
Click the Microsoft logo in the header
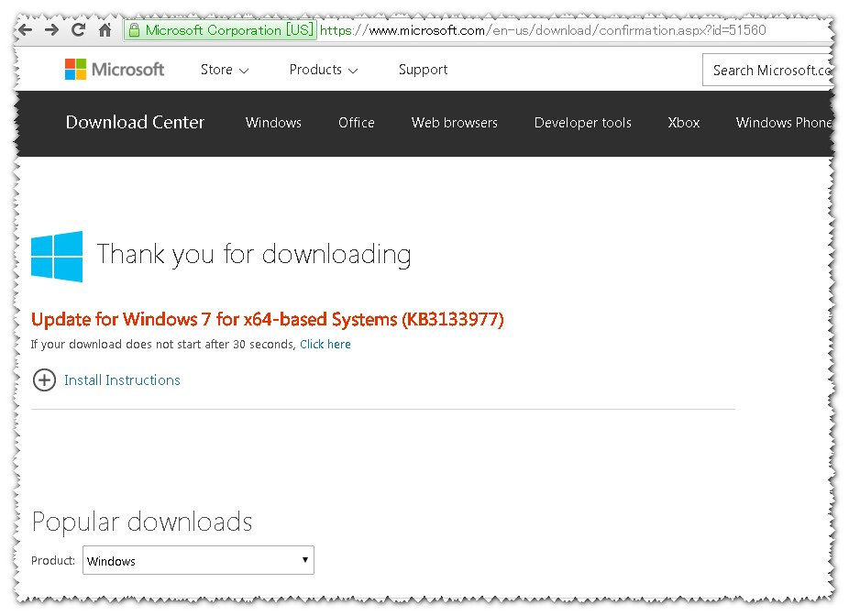(115, 70)
